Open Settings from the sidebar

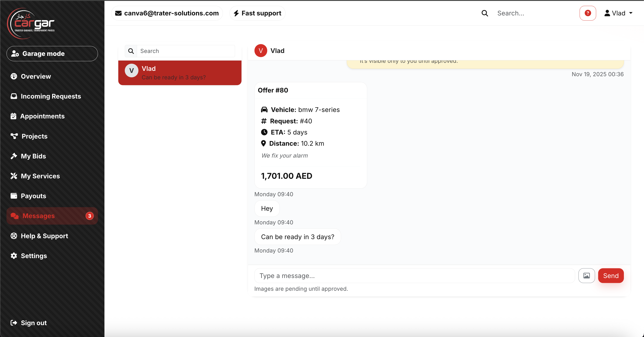pyautogui.click(x=34, y=256)
